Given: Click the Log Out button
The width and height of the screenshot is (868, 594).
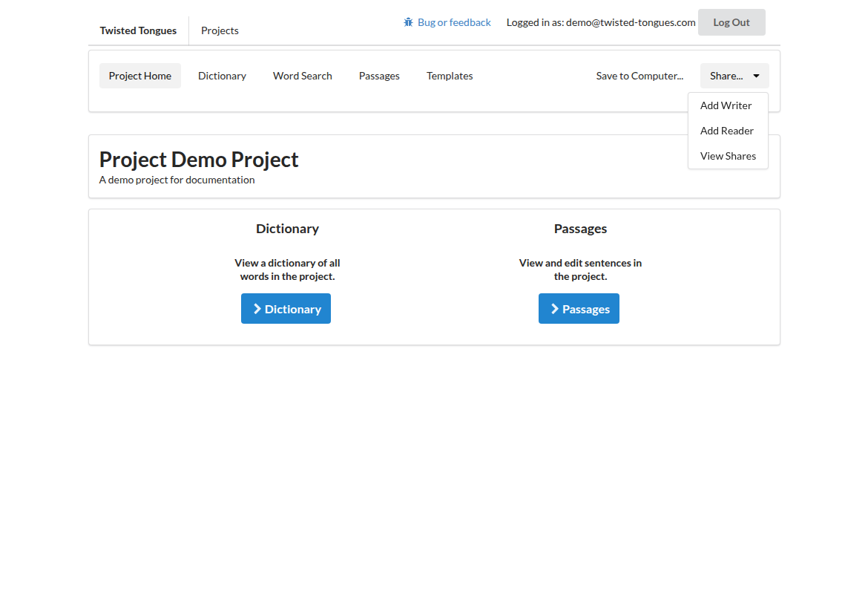Looking at the screenshot, I should click(731, 22).
